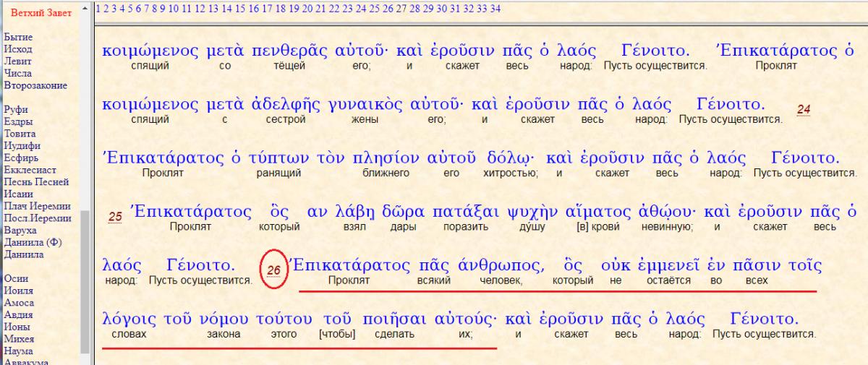Open Песнь Песней book link
868x365 pixels.
(x=36, y=183)
